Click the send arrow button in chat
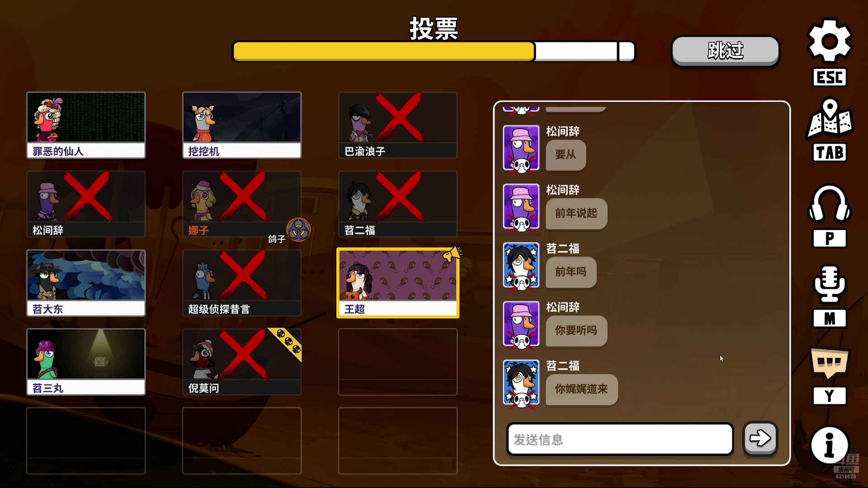Viewport: 868px width, 488px height. 760,438
